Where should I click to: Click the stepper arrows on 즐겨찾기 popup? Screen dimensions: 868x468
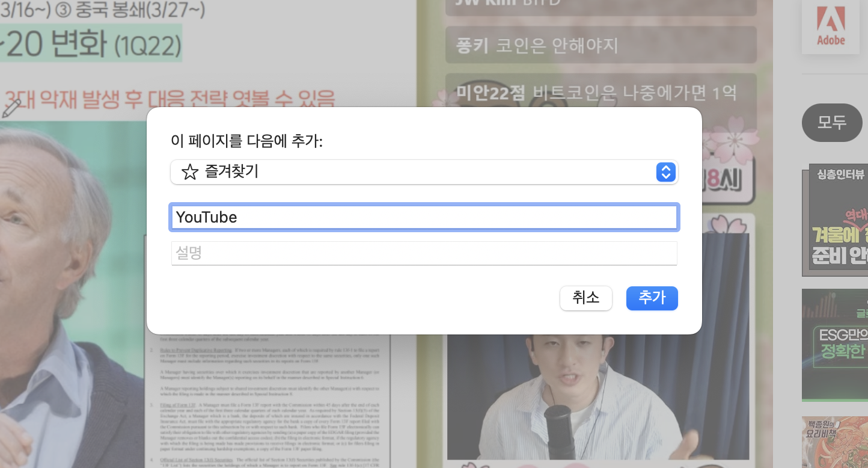pyautogui.click(x=665, y=172)
